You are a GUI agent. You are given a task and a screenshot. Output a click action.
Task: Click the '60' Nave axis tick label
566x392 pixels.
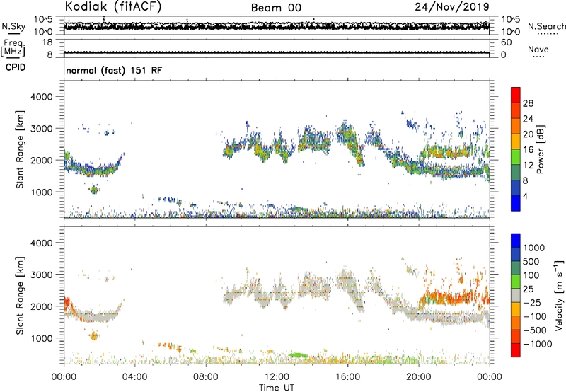click(506, 42)
